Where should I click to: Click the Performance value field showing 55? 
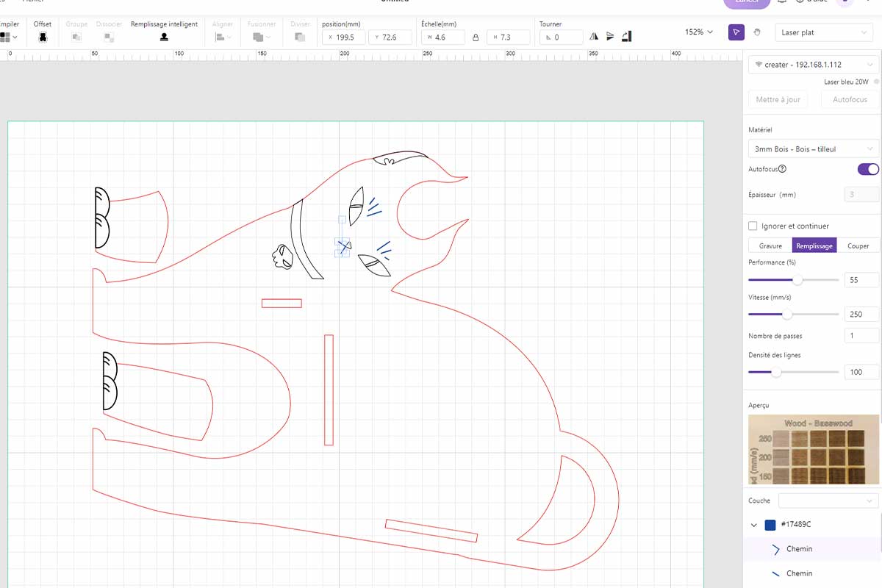point(861,280)
